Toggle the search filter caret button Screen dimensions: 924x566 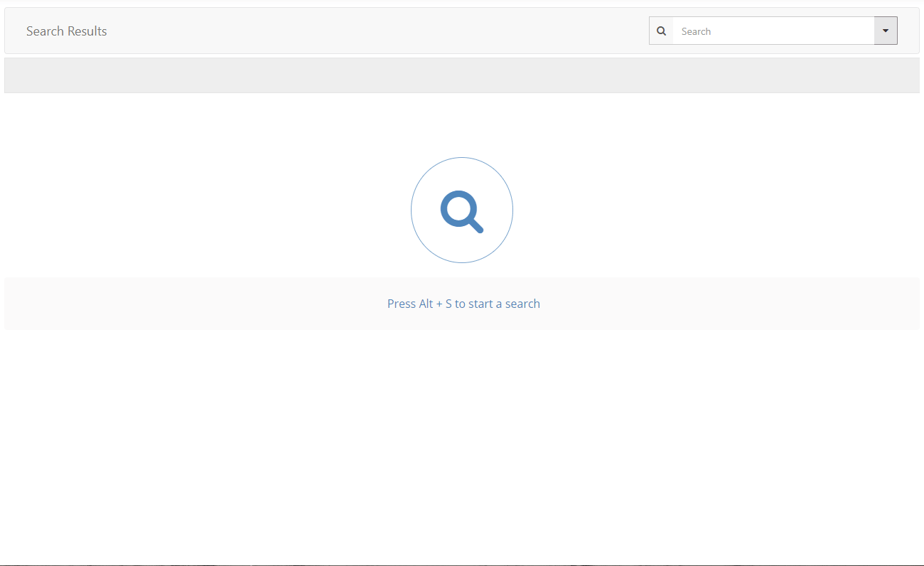(x=886, y=31)
